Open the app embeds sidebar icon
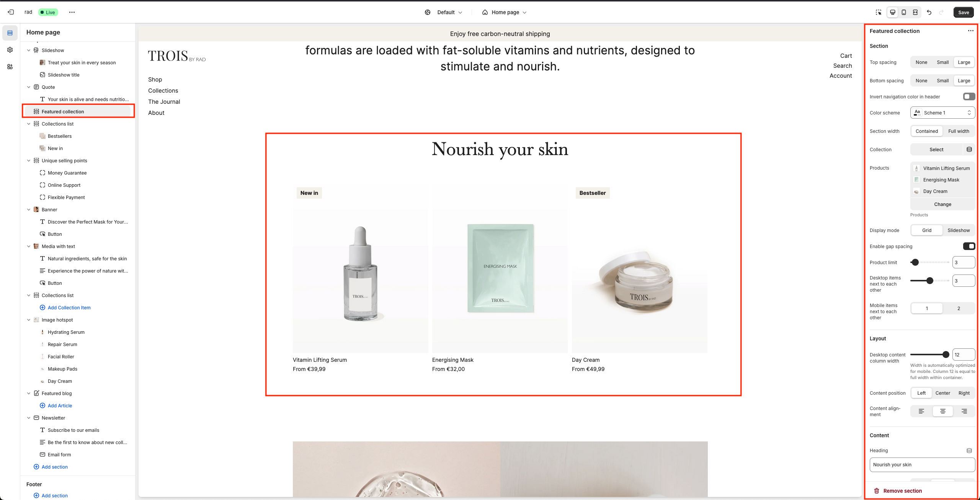 click(10, 67)
